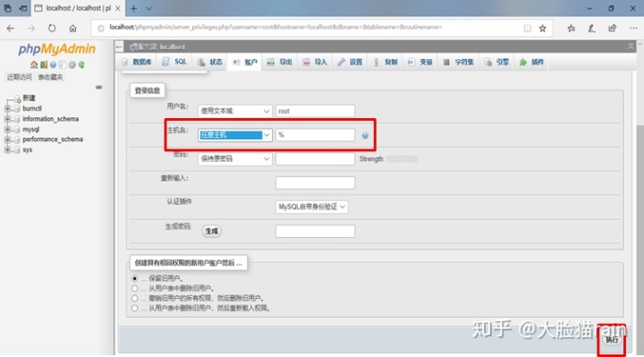Open the MySQL自带身份验证 plugin dropdown

[x=312, y=207]
